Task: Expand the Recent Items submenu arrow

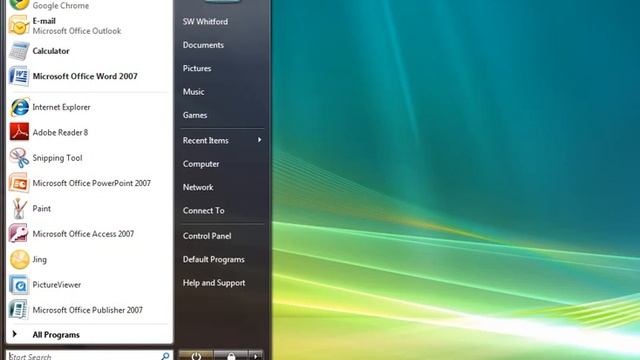Action: coord(259,140)
